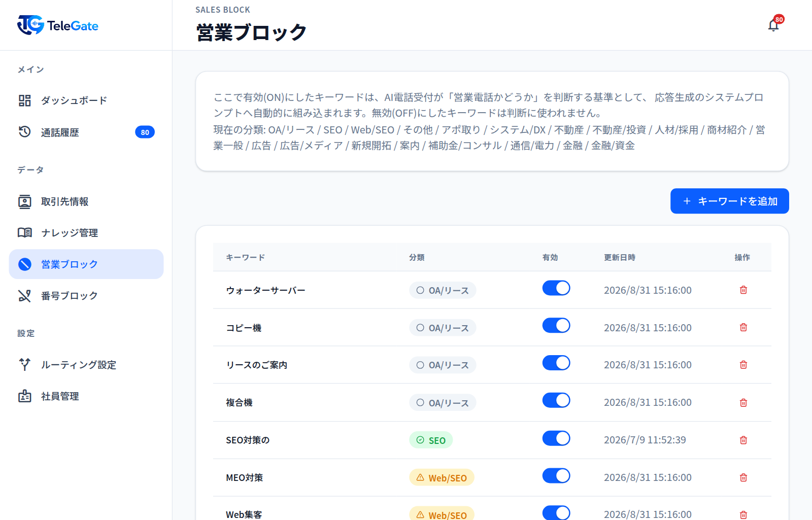Click the date 2026/7/9 11:52:39

[645, 440]
